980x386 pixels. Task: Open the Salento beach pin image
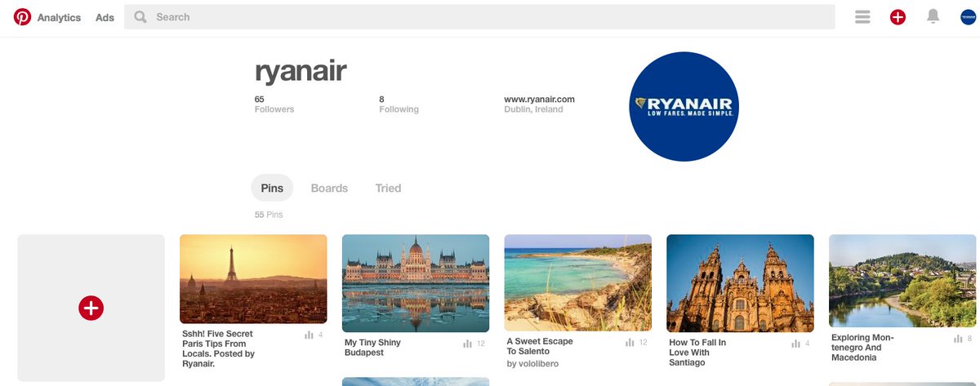click(x=578, y=282)
